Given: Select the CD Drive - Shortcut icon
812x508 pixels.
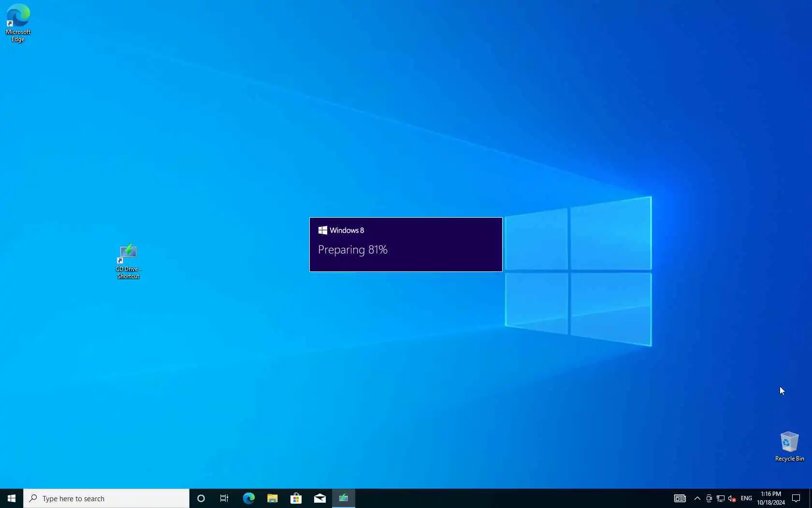Looking at the screenshot, I should click(128, 261).
